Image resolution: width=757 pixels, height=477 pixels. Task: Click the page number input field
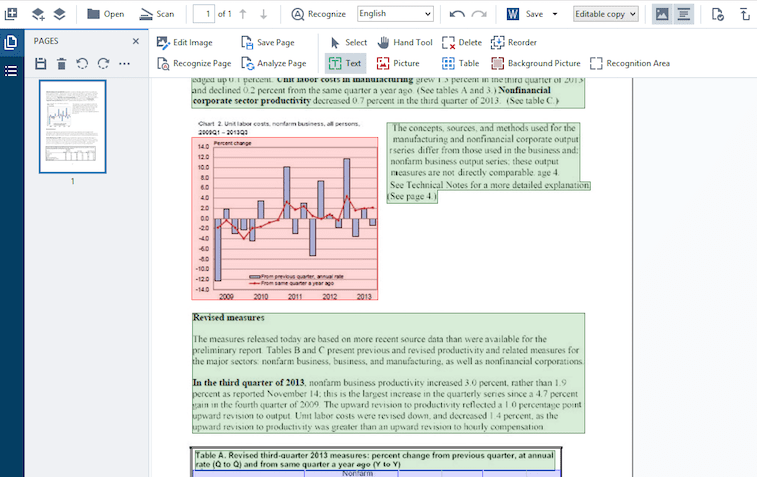coord(204,14)
